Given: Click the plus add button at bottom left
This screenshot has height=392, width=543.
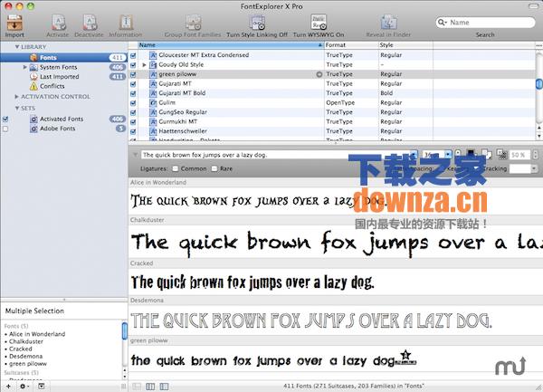Looking at the screenshot, I should pos(8,386).
